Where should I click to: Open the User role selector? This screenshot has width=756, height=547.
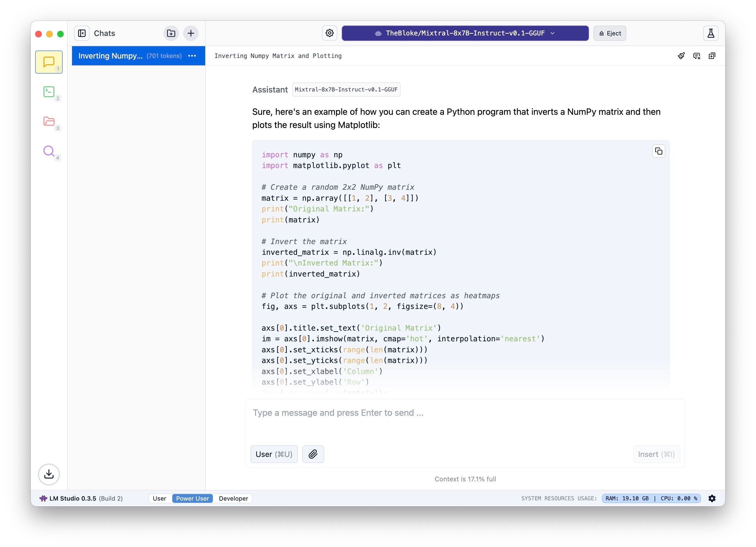[x=274, y=454]
